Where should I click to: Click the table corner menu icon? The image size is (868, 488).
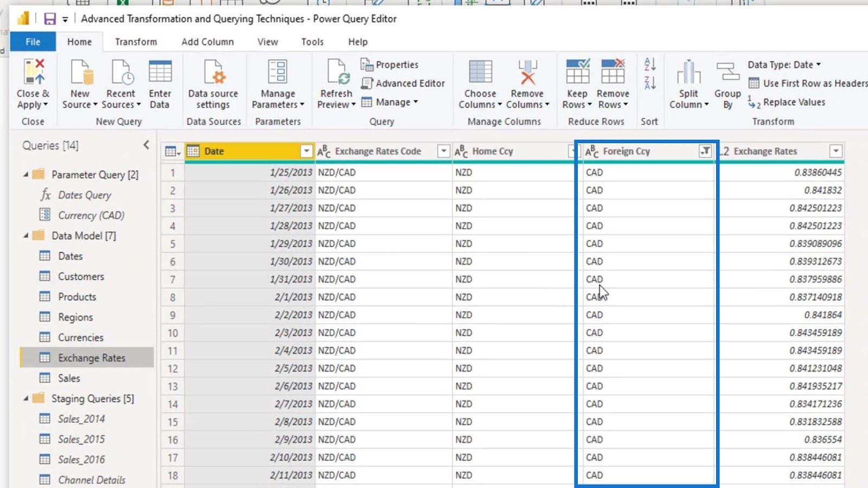173,151
